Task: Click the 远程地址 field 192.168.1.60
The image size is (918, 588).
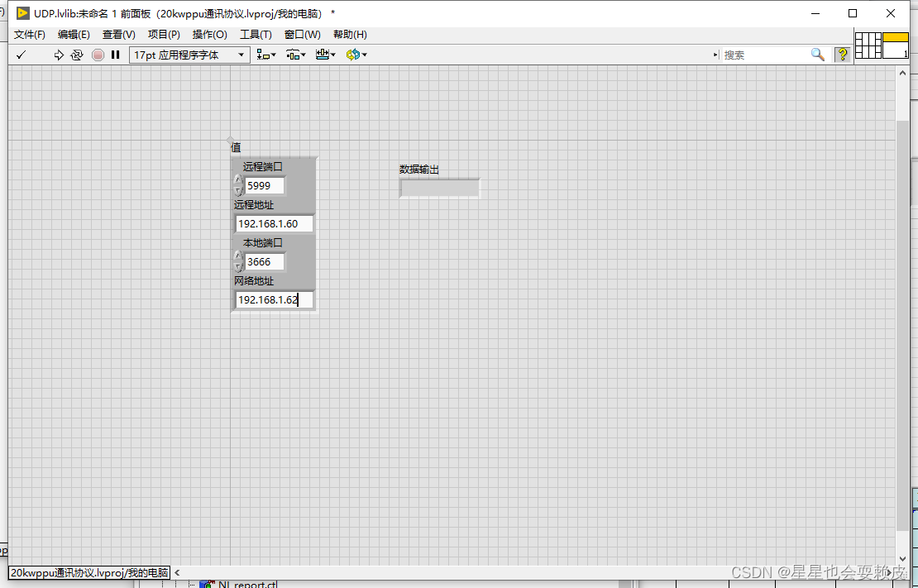Action: (x=274, y=224)
